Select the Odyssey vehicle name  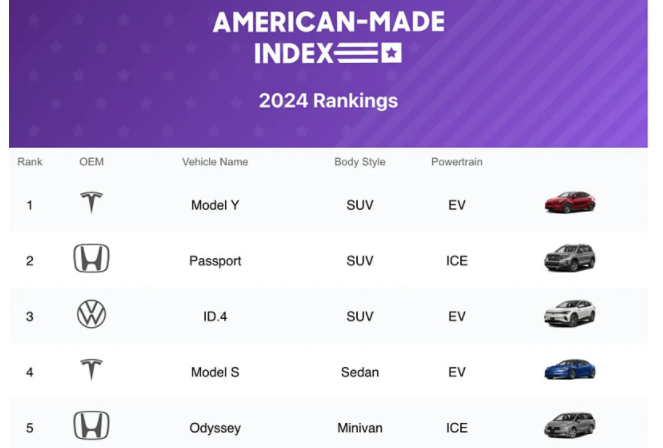[x=215, y=428]
